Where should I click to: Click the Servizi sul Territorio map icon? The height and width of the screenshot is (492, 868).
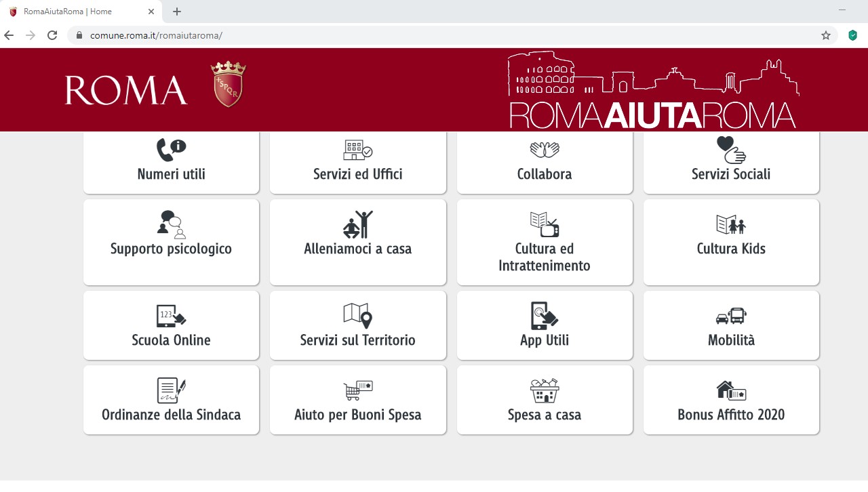coord(358,316)
